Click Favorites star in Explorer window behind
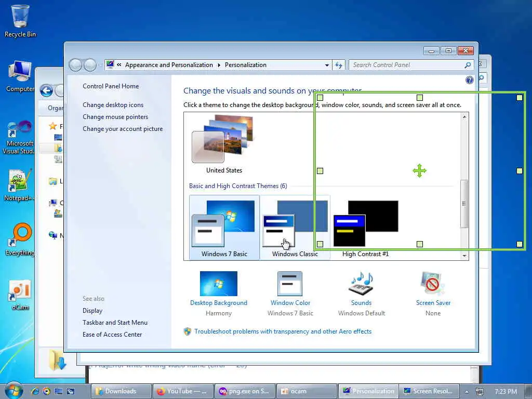532x399 pixels. pyautogui.click(x=52, y=126)
